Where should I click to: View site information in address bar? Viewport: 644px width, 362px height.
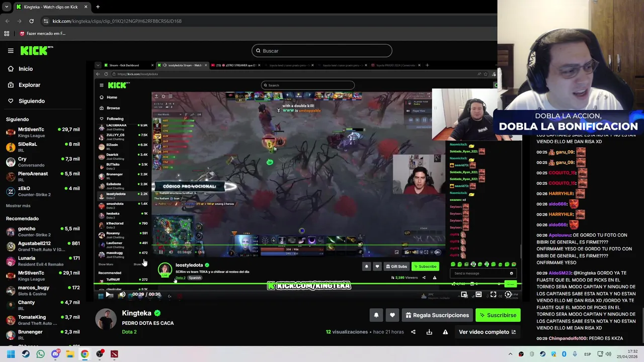click(x=46, y=21)
